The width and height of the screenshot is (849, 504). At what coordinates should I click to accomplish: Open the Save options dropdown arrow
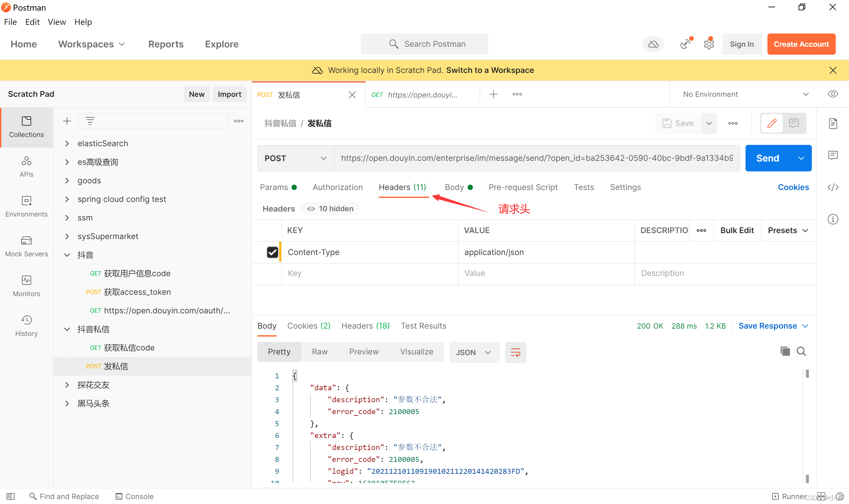[709, 123]
